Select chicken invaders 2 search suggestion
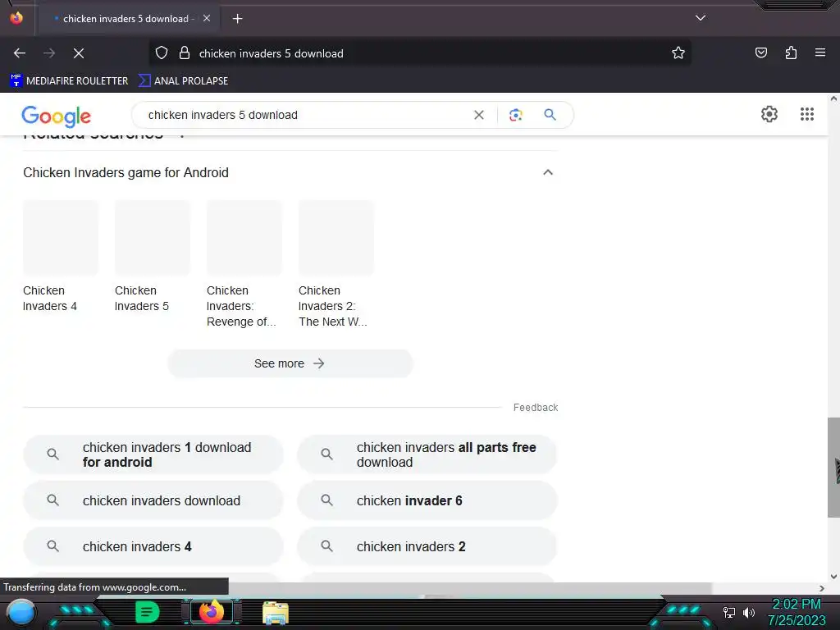This screenshot has width=840, height=630. (x=427, y=546)
